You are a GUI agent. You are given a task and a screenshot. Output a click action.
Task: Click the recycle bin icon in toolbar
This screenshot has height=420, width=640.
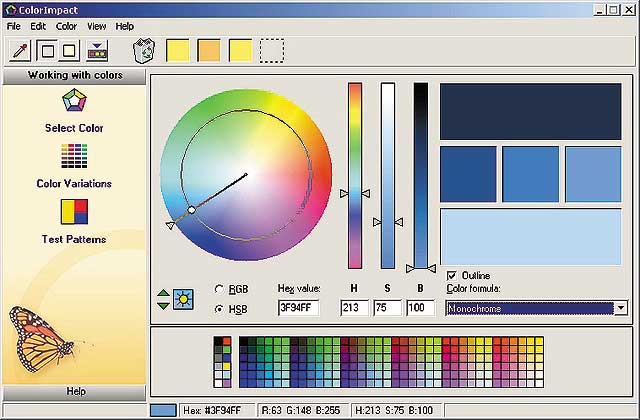click(x=144, y=51)
